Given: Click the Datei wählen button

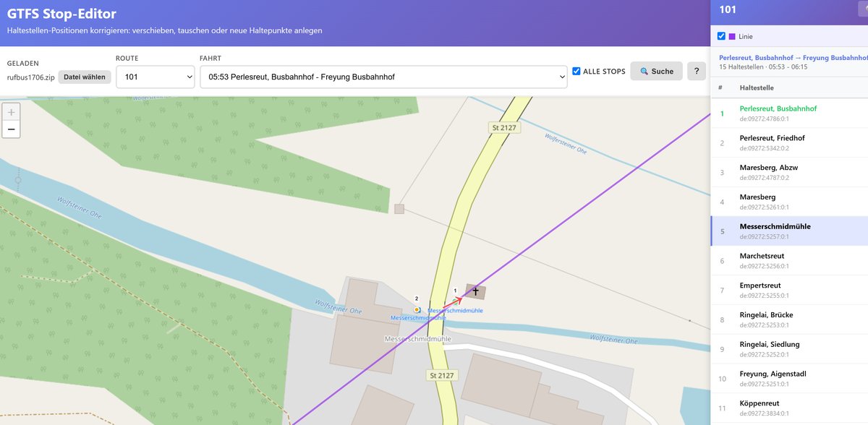Looking at the screenshot, I should click(85, 77).
